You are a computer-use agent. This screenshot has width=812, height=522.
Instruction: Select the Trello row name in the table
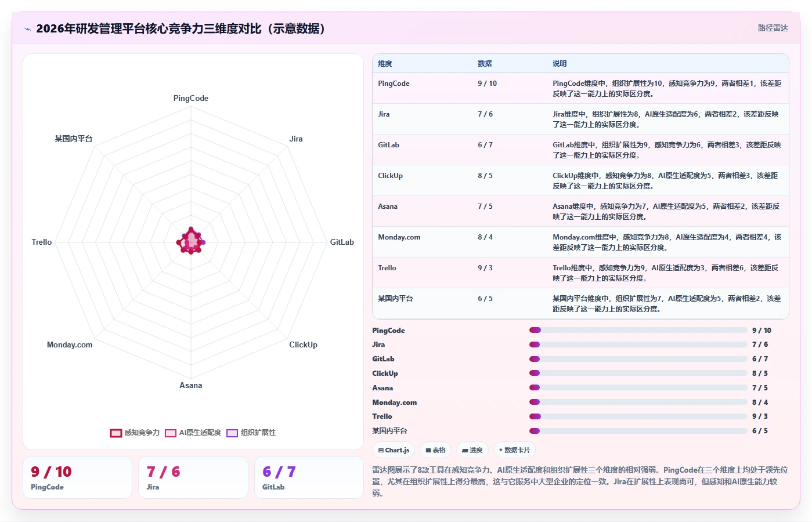pos(387,268)
